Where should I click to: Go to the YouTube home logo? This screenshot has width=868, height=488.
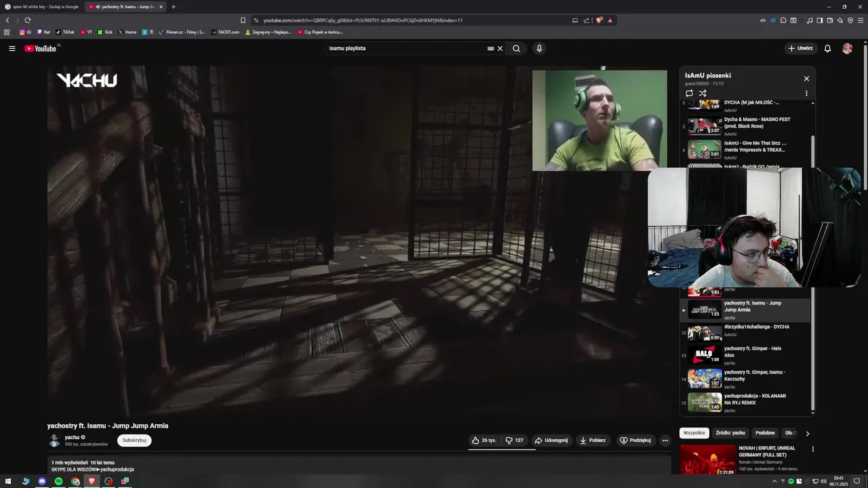coord(42,48)
